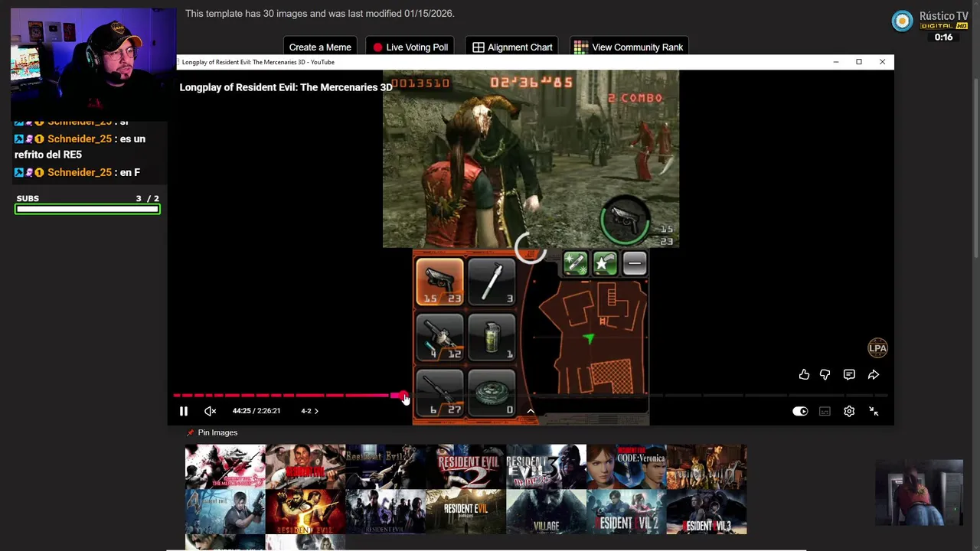980x551 pixels.
Task: Select the Resident Evil 2 1998 thumbnail
Action: (x=465, y=466)
